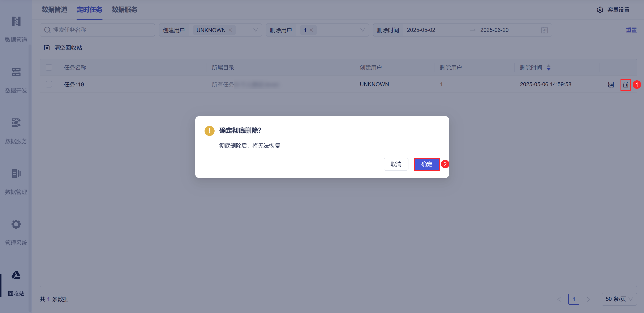This screenshot has height=313, width=644.
Task: Expand the 删除用户 dropdown
Action: 362,30
